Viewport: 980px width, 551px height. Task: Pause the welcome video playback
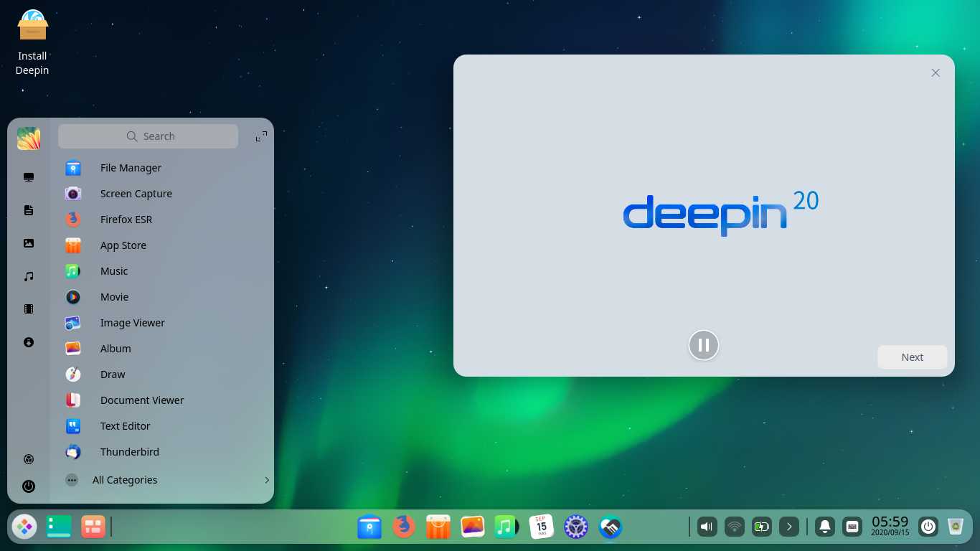703,345
